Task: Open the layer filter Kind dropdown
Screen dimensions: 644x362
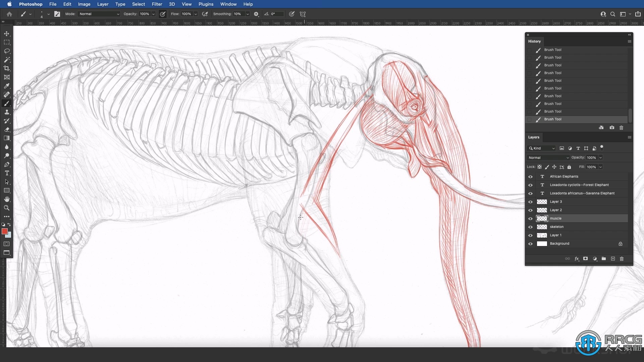Action: (541, 148)
